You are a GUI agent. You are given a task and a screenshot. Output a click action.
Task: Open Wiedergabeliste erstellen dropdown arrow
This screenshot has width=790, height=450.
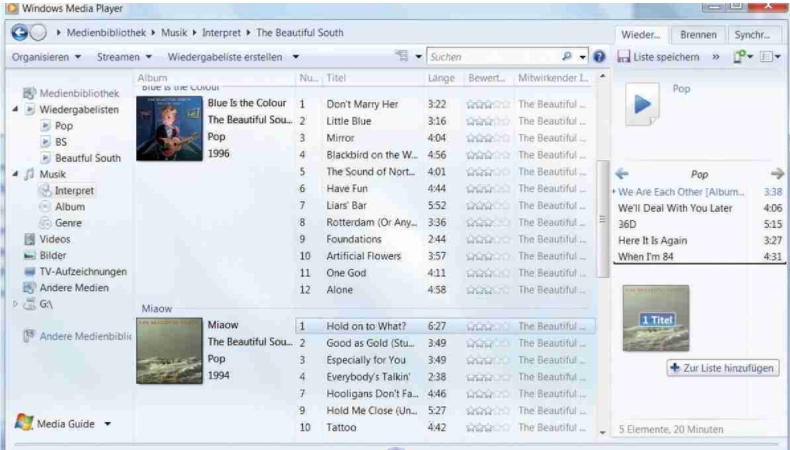pos(296,57)
